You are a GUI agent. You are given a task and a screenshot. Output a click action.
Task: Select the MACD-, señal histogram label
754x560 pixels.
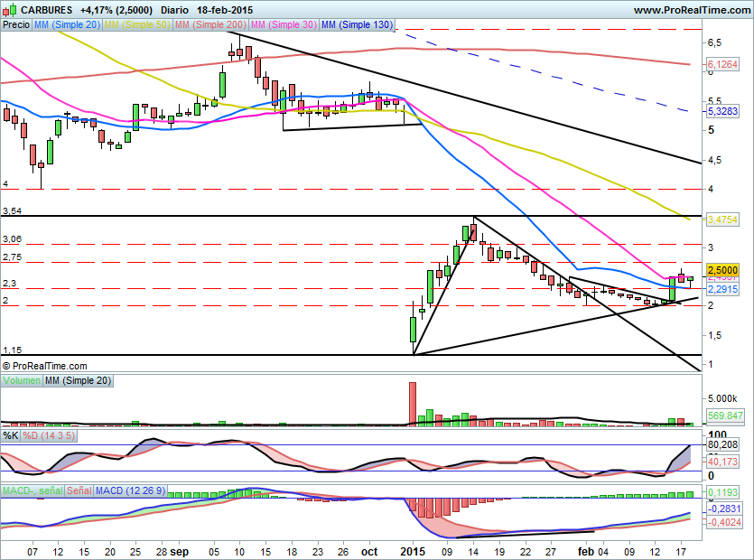(33, 490)
